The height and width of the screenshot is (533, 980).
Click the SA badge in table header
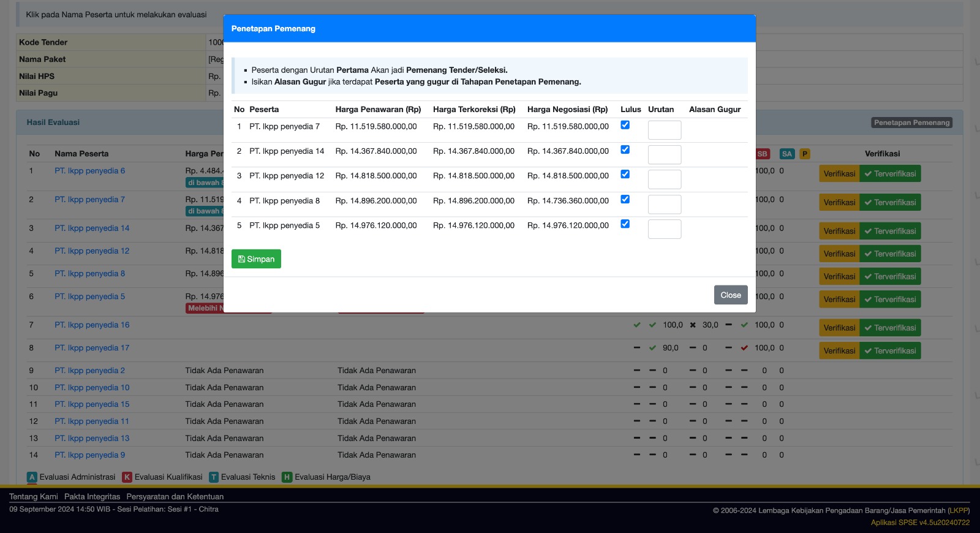click(786, 154)
